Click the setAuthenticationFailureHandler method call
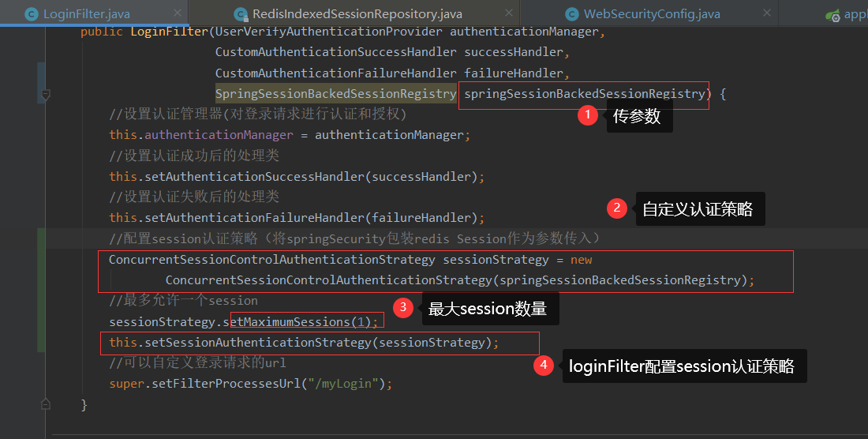 click(255, 218)
